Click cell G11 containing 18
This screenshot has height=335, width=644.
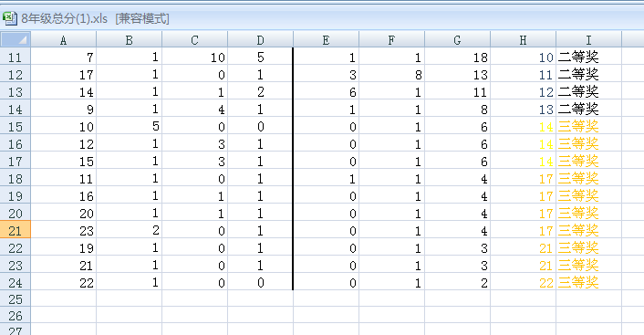point(458,57)
